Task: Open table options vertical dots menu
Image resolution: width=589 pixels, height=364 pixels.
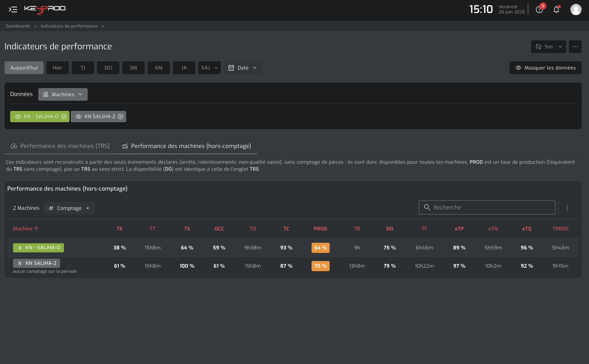Action: (567, 208)
